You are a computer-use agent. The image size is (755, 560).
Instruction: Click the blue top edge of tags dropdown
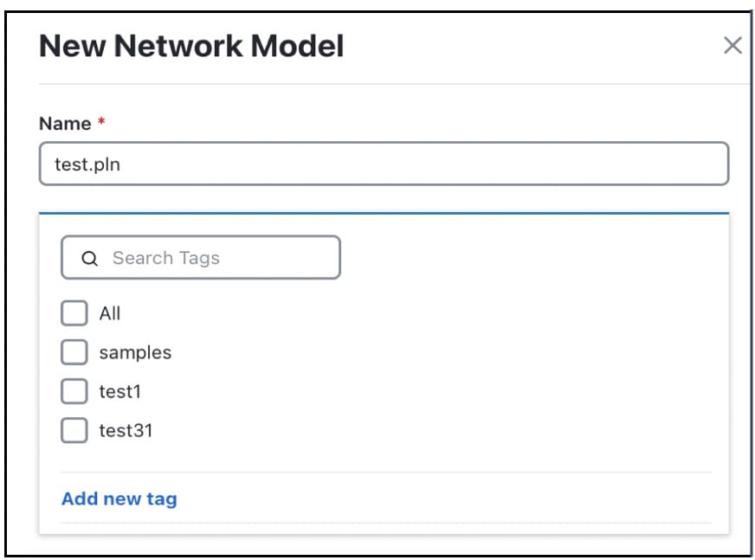pyautogui.click(x=384, y=213)
